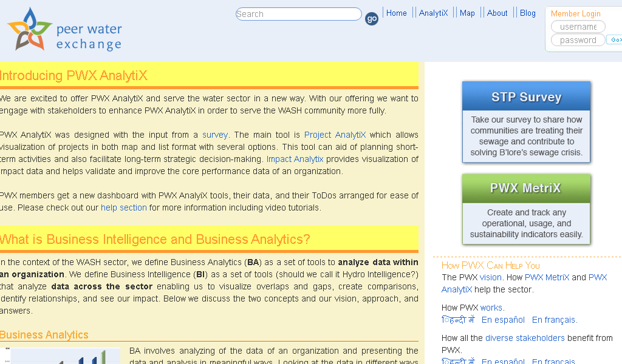The width and height of the screenshot is (622, 364).
Task: Open PWX MetriX link in sidebar text
Action: coord(547,277)
